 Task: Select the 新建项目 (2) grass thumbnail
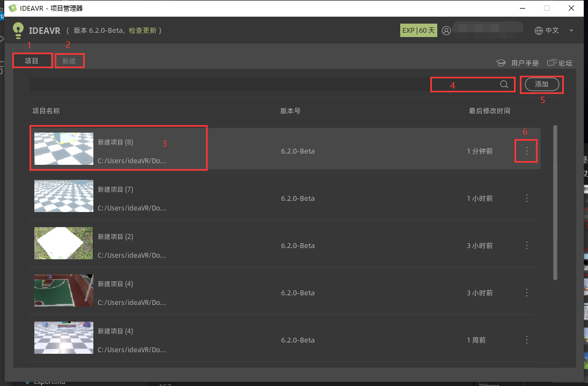tap(64, 243)
